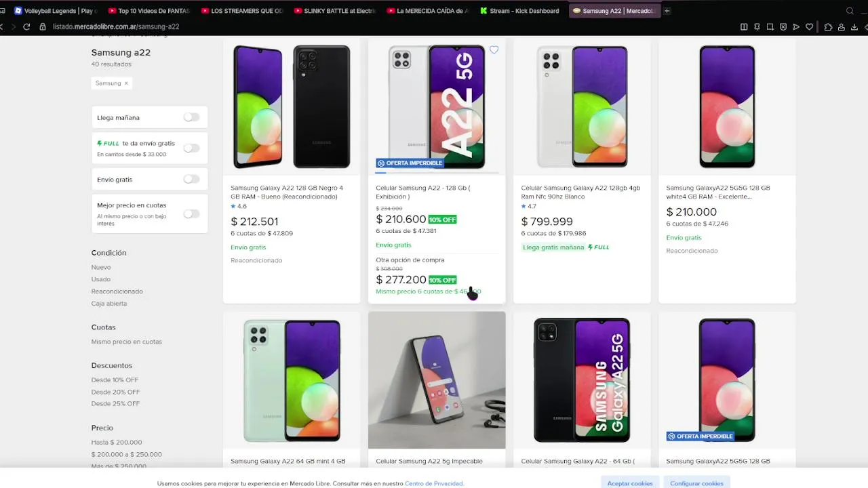Switch to Volleyball Legends tab

click(x=56, y=11)
